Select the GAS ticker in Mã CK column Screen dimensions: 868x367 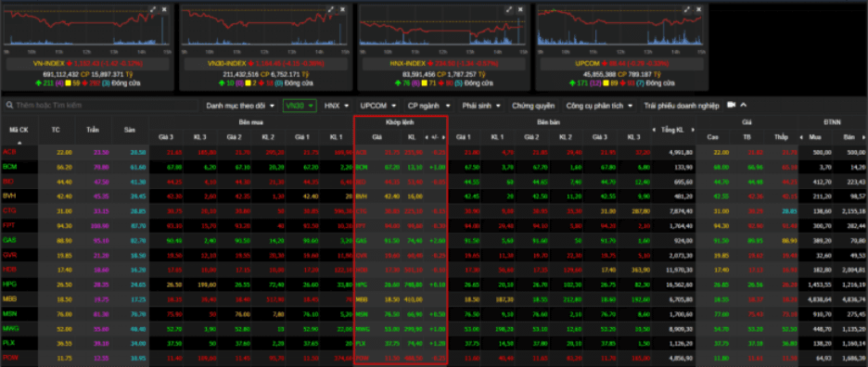pos(9,240)
